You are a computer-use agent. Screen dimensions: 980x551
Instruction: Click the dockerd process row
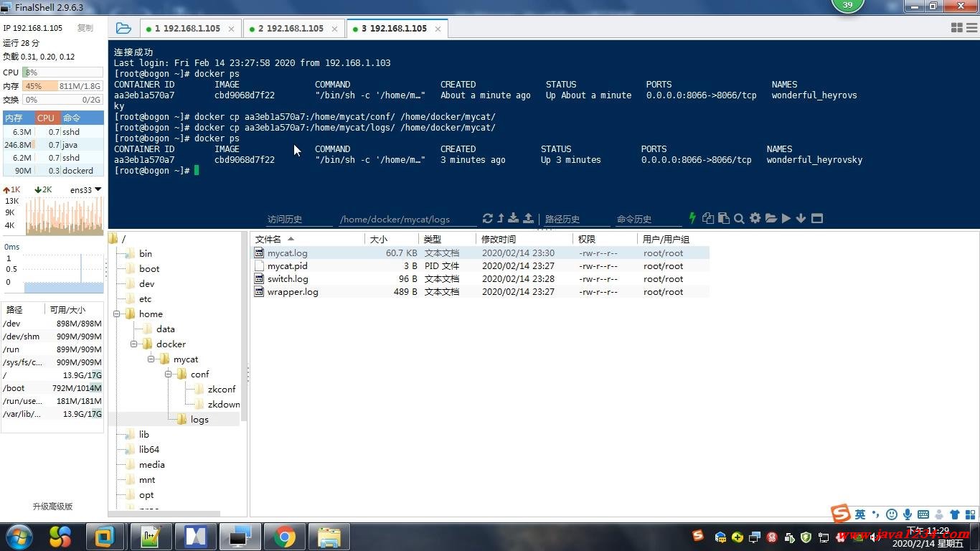(x=53, y=171)
